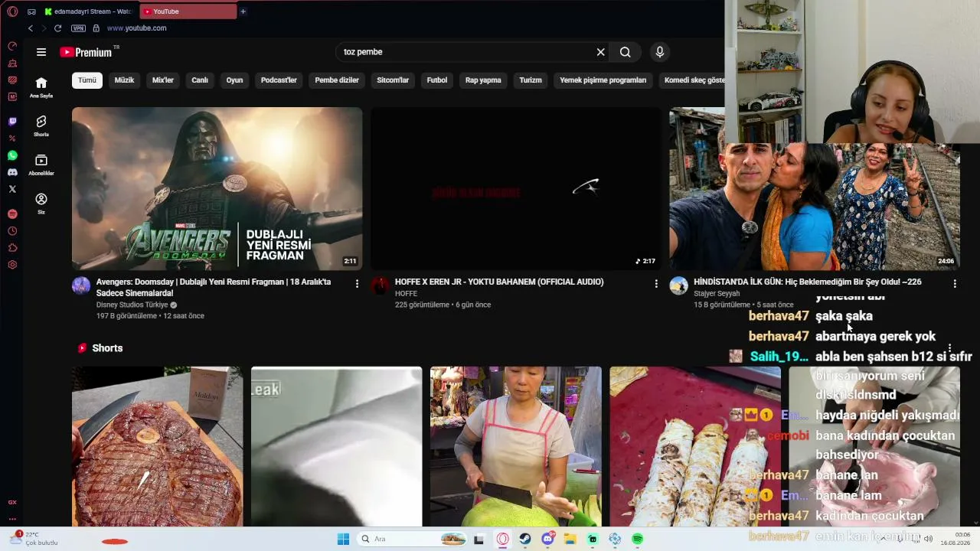Open the red M icon in Opera sidebar

click(x=12, y=96)
